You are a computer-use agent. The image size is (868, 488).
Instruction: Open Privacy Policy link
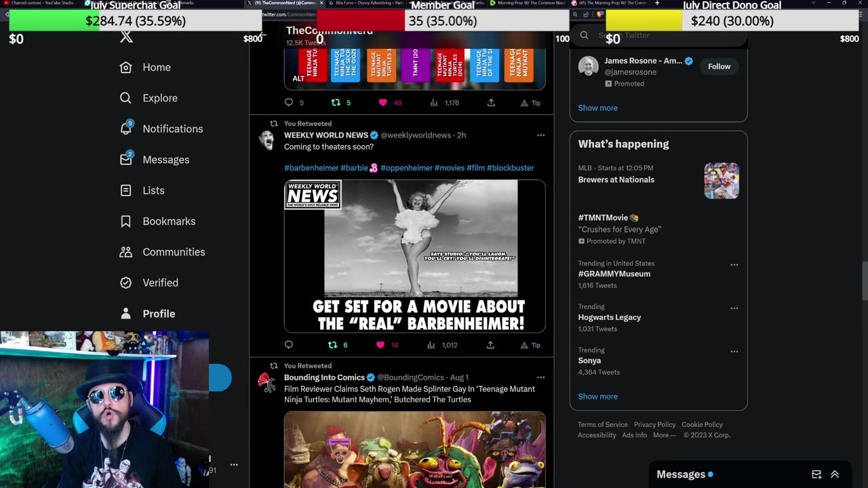click(x=654, y=424)
